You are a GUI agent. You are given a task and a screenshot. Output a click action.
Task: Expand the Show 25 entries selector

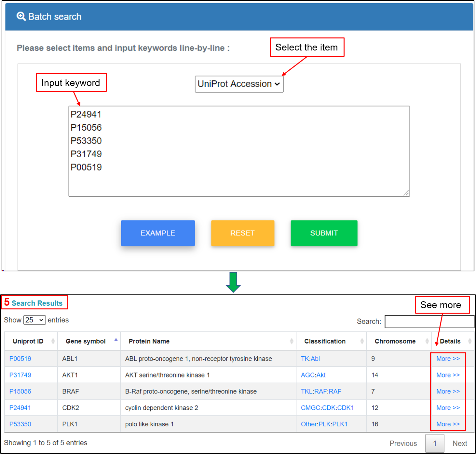tap(34, 320)
